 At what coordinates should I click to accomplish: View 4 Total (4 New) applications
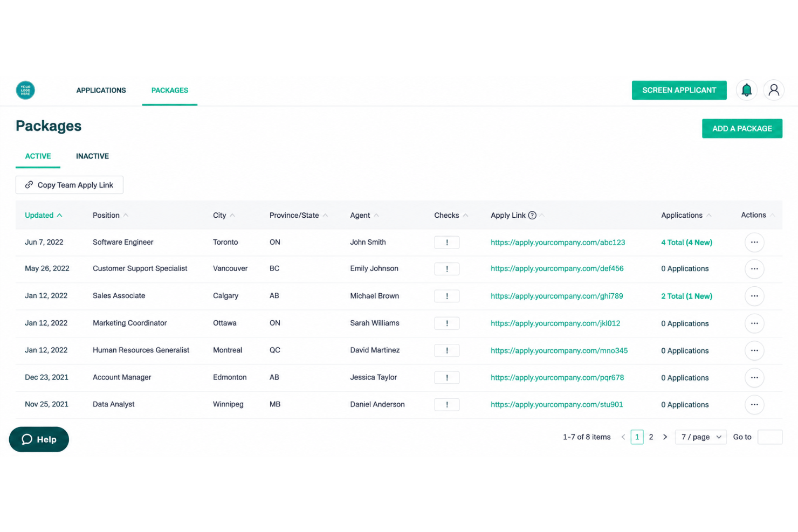pos(686,243)
